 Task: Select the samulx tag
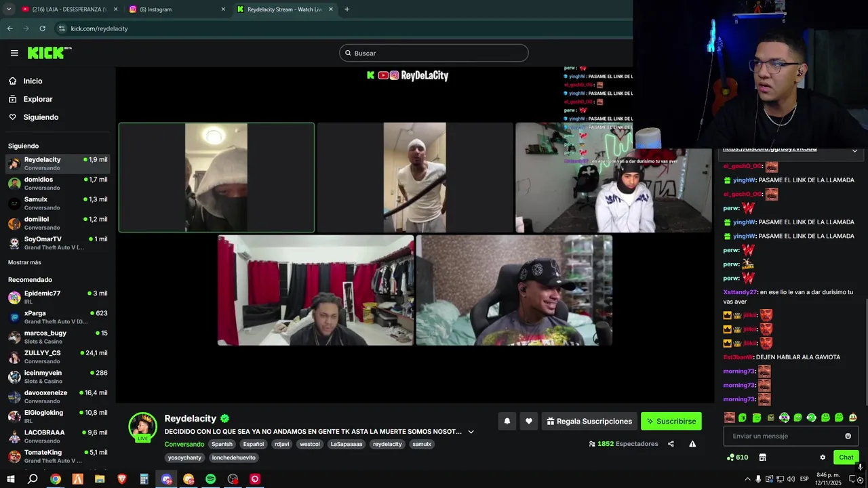[x=422, y=444]
